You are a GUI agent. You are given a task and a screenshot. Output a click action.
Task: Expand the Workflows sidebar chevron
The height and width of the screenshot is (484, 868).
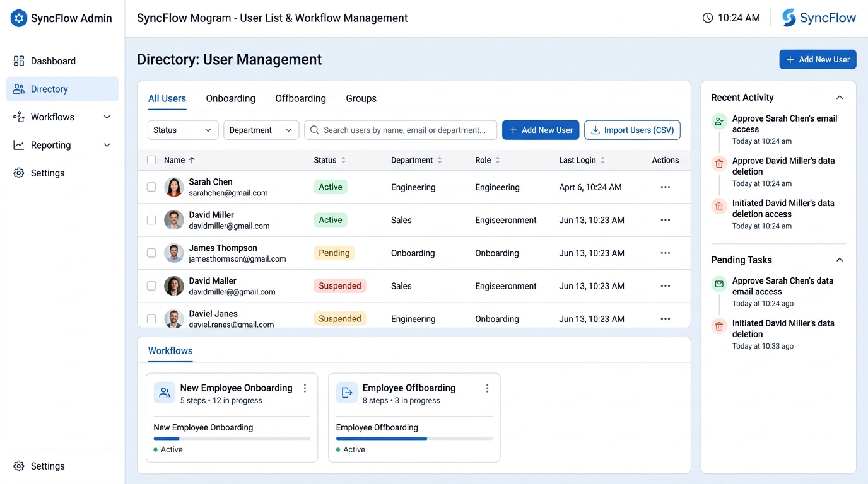coord(107,117)
